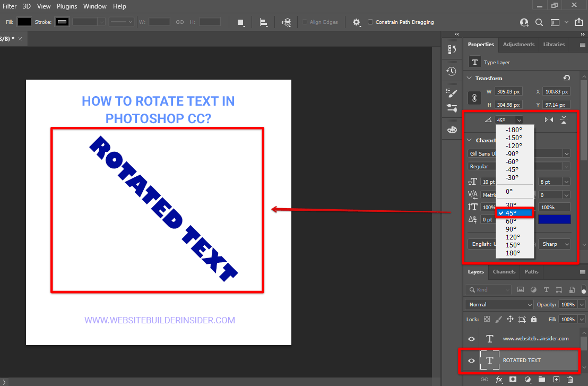
Task: Create a new layer
Action: tap(556, 379)
